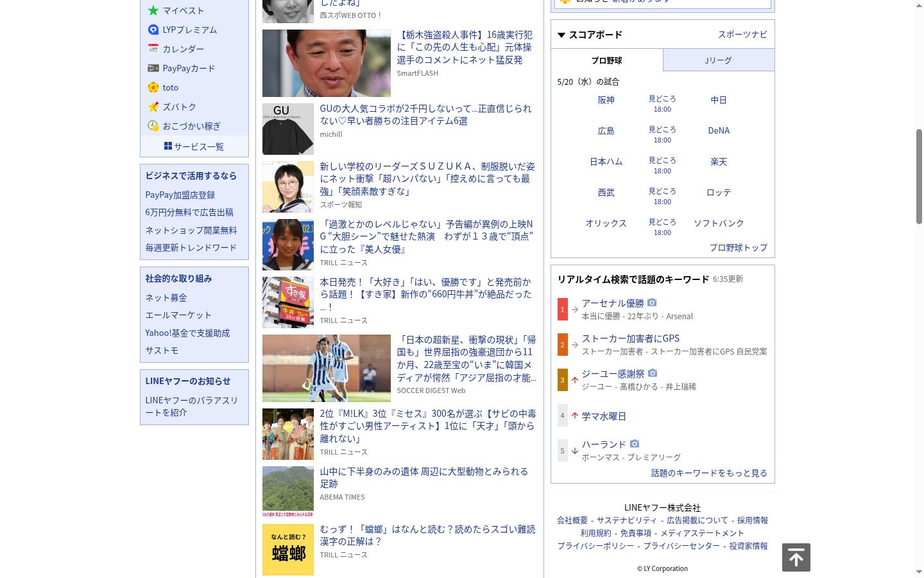924x578 pixels.
Task: Click the プロ野球トップ link
Action: pos(738,248)
